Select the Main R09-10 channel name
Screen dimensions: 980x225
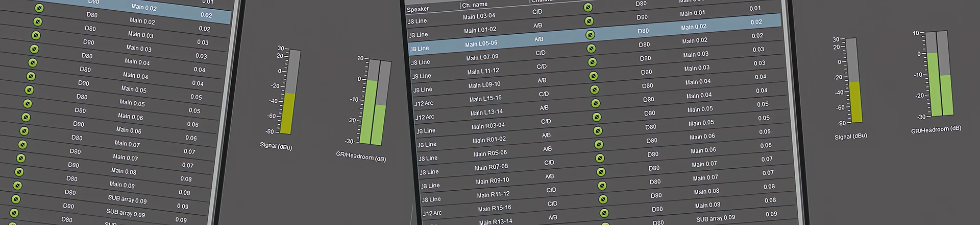pyautogui.click(x=492, y=181)
